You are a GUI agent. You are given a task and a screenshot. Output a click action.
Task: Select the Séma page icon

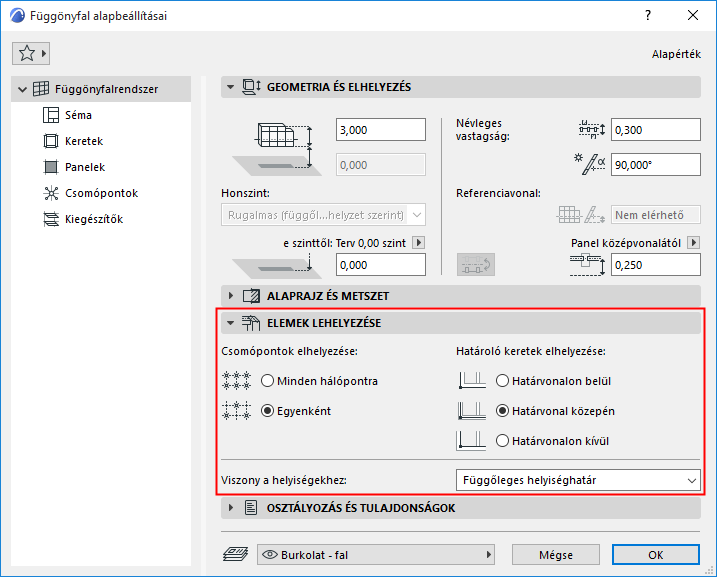51,115
